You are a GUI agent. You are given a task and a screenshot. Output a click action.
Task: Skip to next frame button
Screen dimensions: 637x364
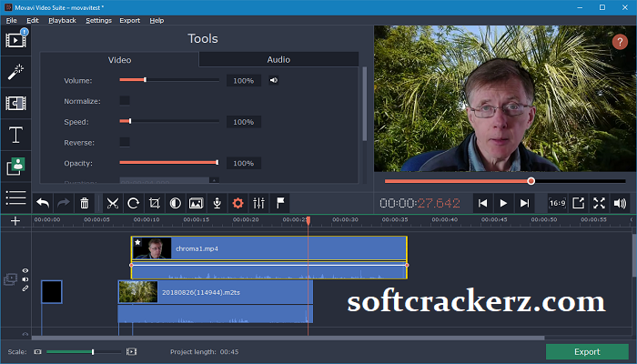(x=524, y=203)
